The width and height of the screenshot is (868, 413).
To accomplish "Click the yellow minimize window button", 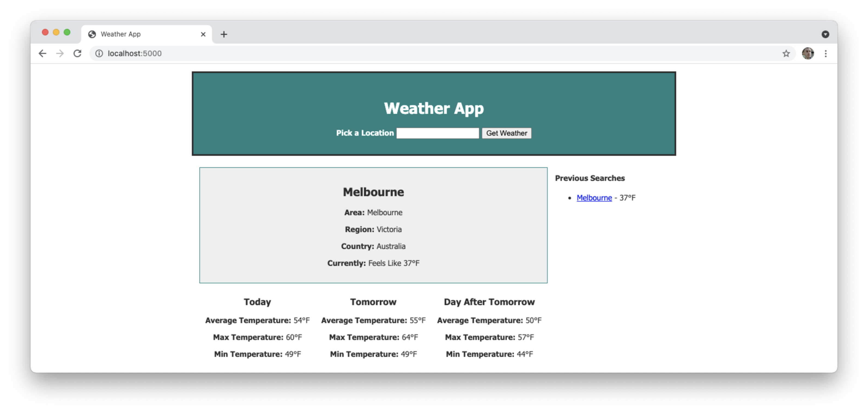I will [x=56, y=32].
